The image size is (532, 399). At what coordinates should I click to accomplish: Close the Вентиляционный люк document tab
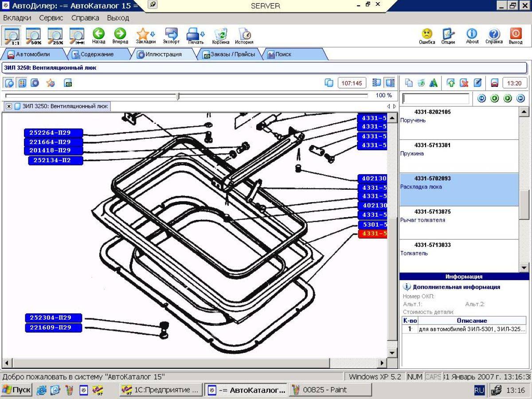pyautogui.click(x=9, y=106)
